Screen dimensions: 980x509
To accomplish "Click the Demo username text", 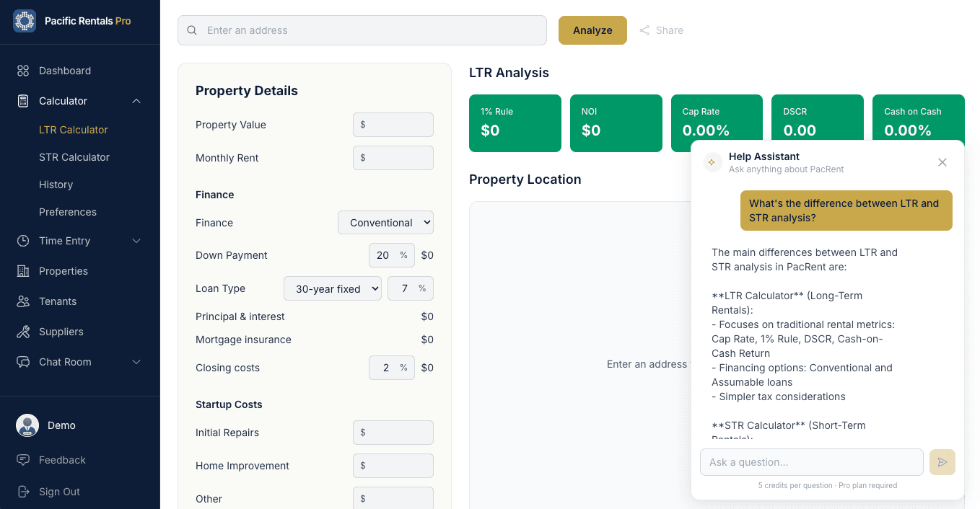I will coord(61,425).
